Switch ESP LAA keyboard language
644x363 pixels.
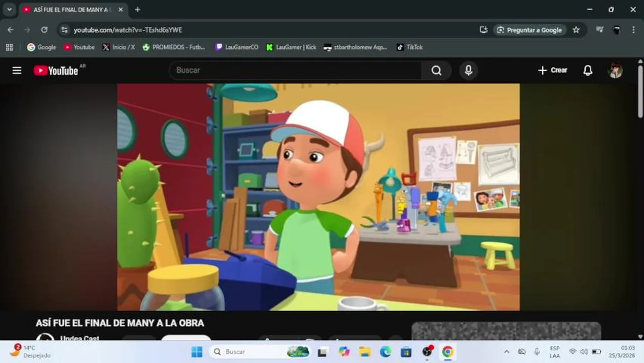[555, 352]
